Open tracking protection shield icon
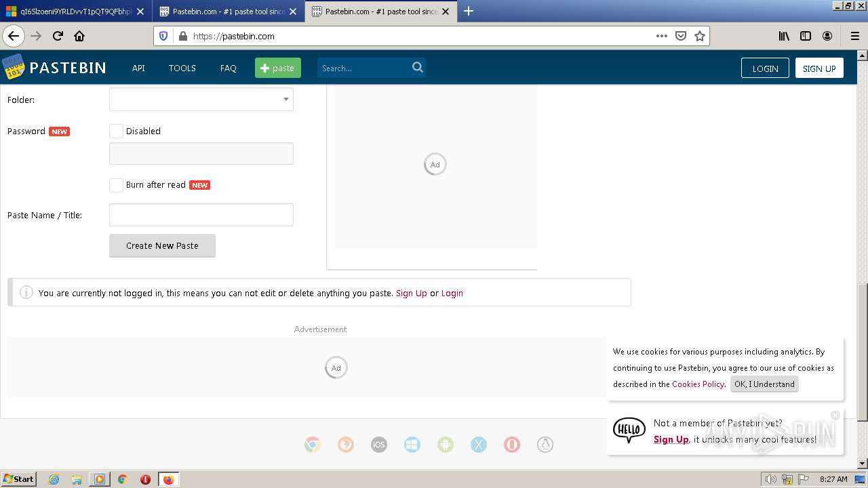The height and width of the screenshot is (488, 868). pos(163,36)
